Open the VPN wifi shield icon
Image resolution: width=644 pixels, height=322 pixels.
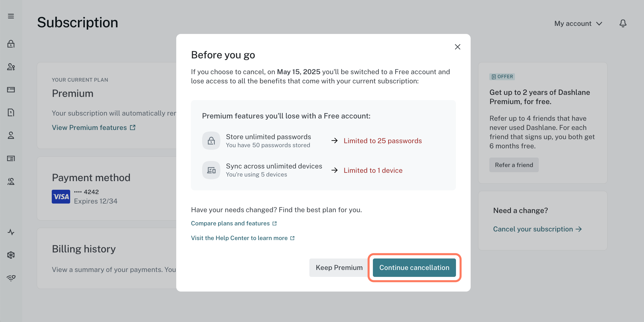pos(11,278)
